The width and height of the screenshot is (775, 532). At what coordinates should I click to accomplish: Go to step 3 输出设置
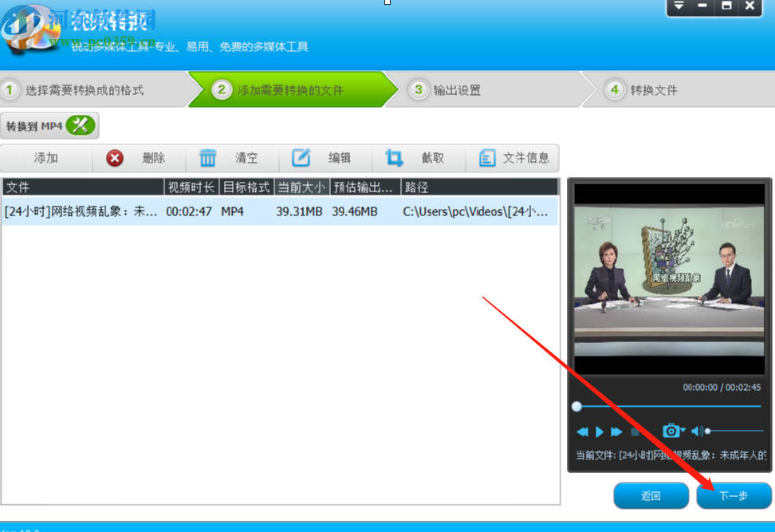pos(490,89)
